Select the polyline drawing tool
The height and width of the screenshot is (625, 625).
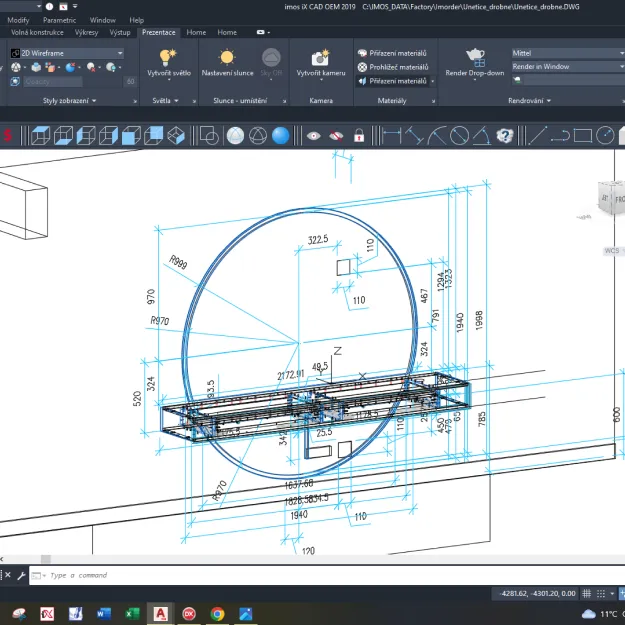click(x=560, y=136)
